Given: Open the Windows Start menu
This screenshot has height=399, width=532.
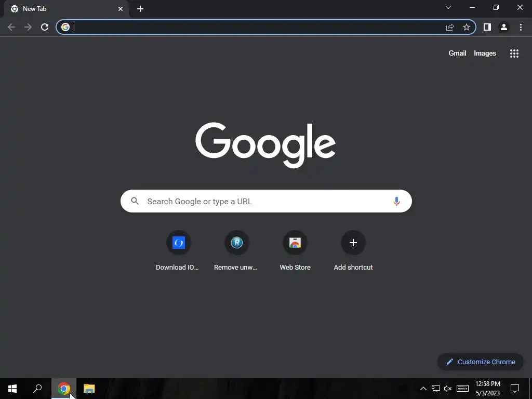Looking at the screenshot, I should click(x=12, y=389).
